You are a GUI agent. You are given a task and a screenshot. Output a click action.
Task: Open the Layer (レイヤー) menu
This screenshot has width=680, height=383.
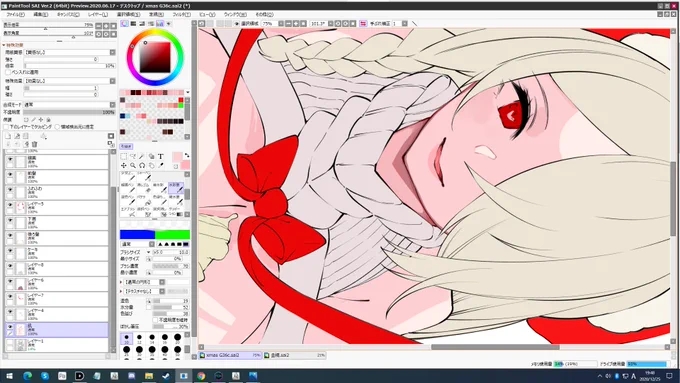pyautogui.click(x=98, y=14)
